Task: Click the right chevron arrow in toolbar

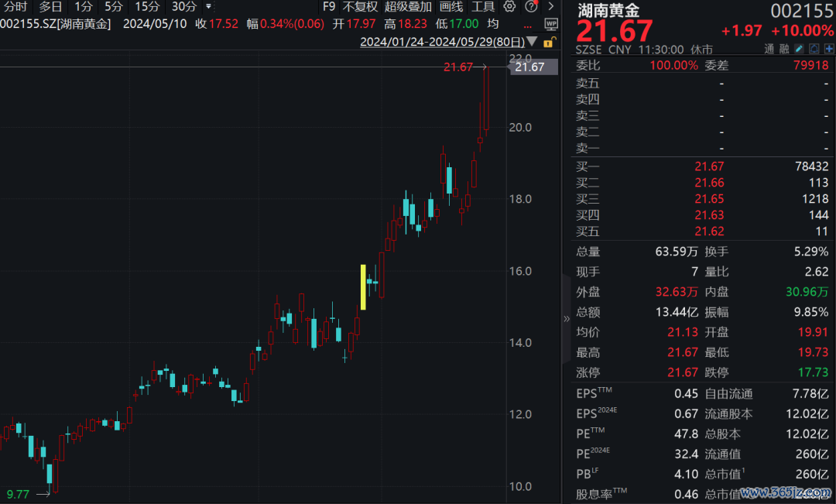Action: click(551, 7)
